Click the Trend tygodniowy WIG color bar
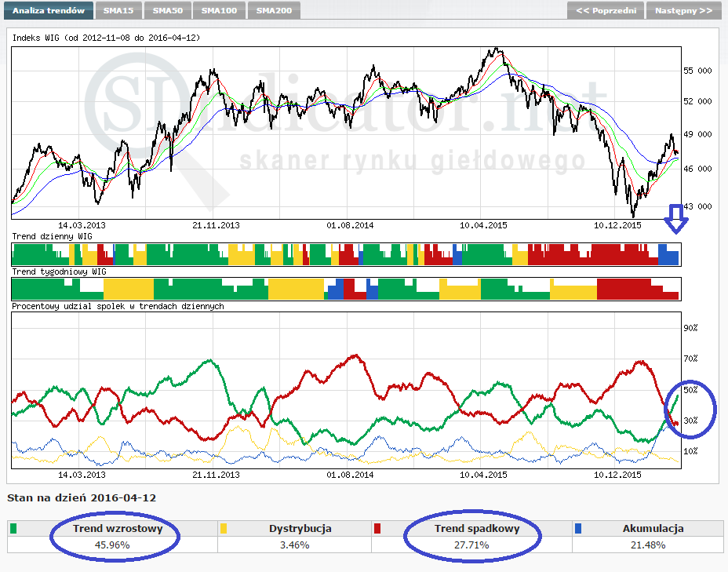 coord(345,288)
